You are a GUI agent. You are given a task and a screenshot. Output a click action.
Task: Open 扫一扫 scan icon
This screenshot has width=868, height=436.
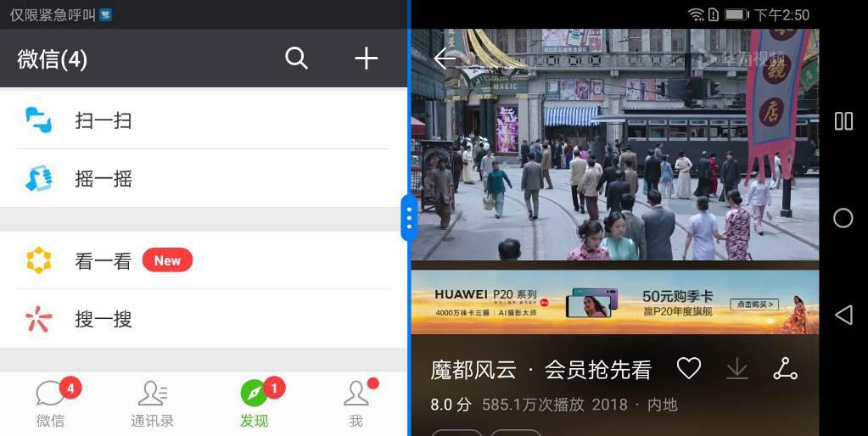(x=39, y=120)
